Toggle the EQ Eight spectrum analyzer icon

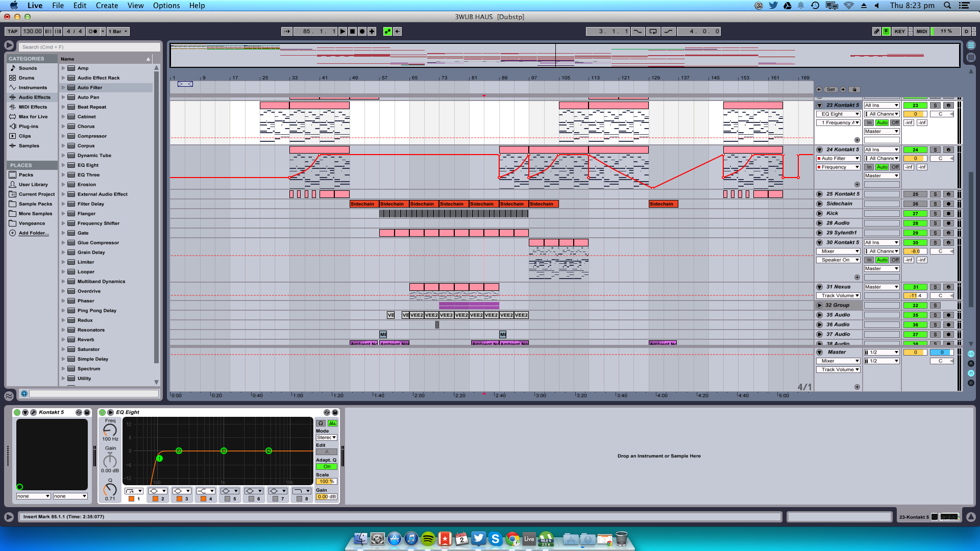click(332, 423)
